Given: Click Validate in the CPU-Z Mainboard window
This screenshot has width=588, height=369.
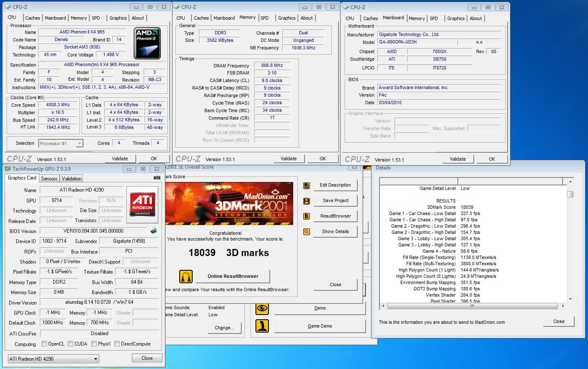Looking at the screenshot, I should 458,159.
